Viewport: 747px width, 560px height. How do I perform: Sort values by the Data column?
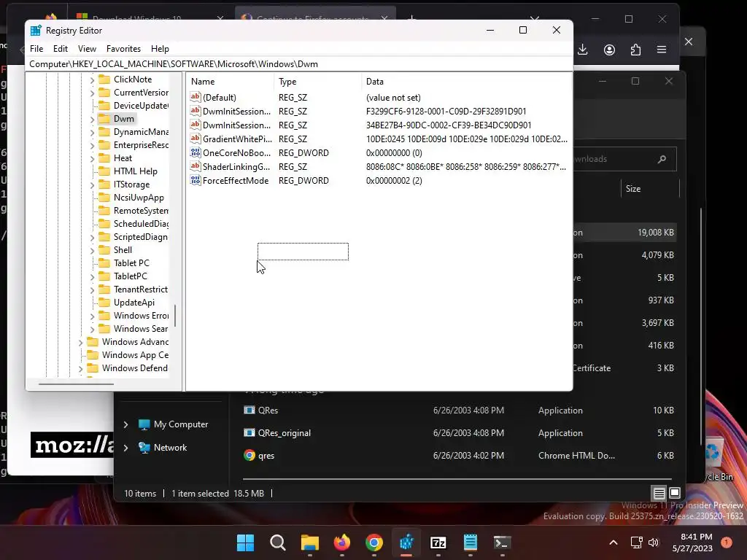point(466,82)
